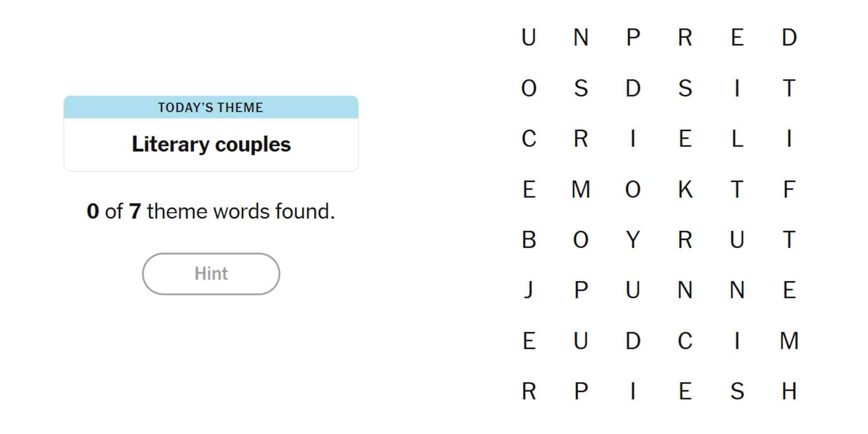Click the Literary couples theme card
Image resolution: width=868 pixels, height=434 pixels.
click(210, 134)
